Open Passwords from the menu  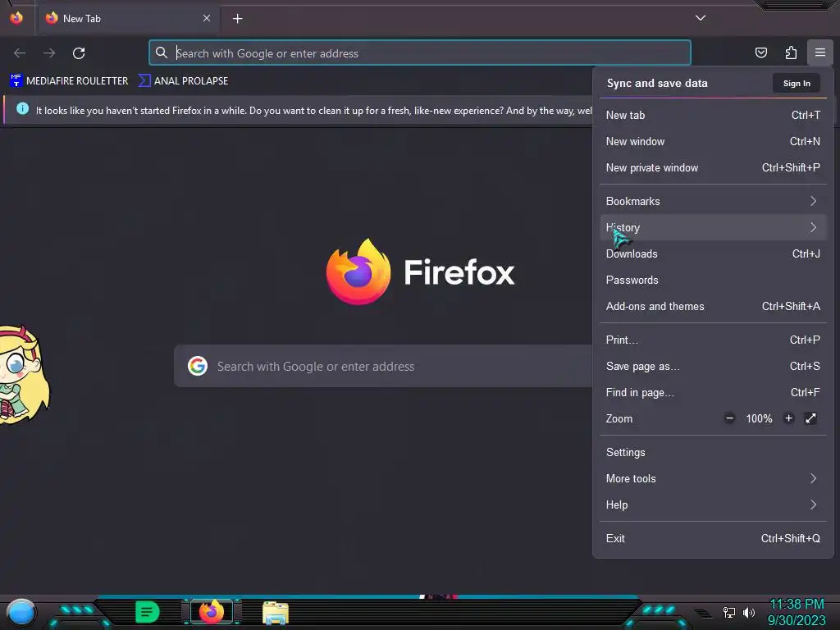click(x=713, y=281)
